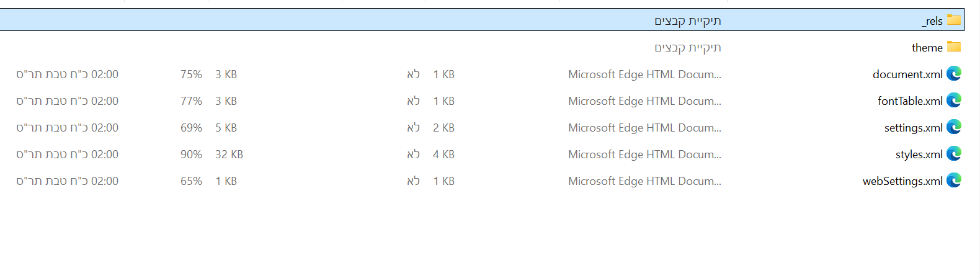
Task: Select the styles.xml file name
Action: click(919, 155)
